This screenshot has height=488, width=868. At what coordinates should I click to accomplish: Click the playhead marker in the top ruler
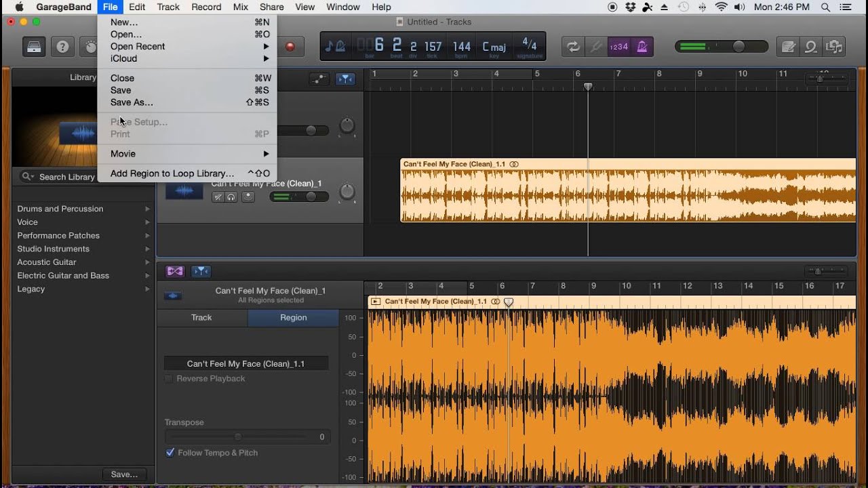click(x=588, y=86)
